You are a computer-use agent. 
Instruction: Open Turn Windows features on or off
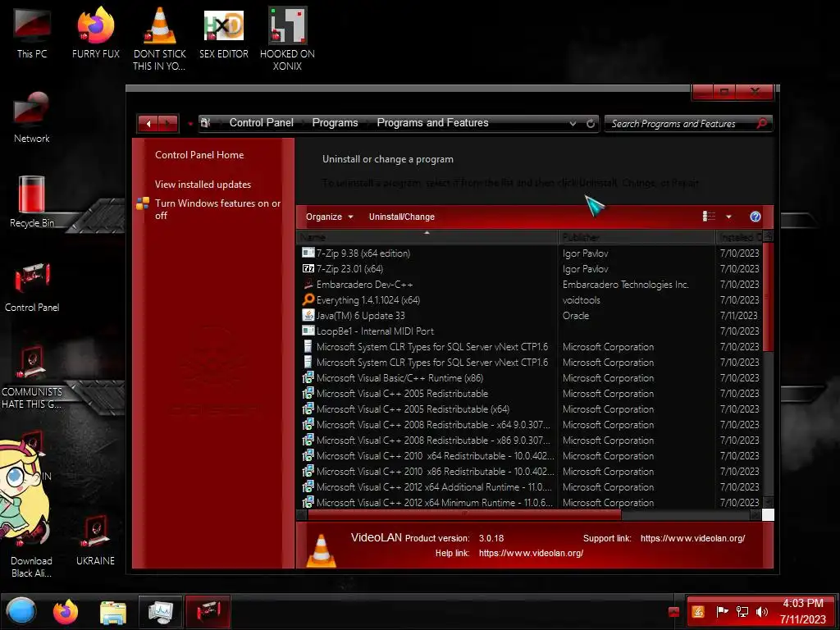[217, 209]
